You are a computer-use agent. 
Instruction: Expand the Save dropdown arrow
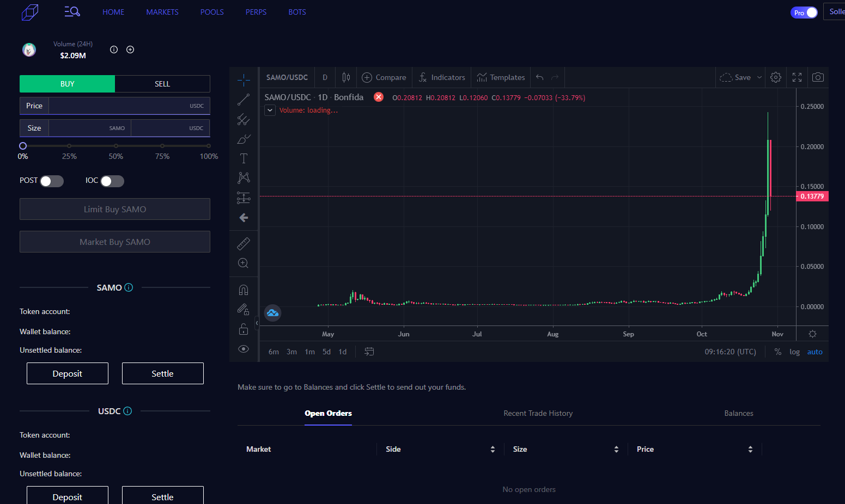(759, 77)
